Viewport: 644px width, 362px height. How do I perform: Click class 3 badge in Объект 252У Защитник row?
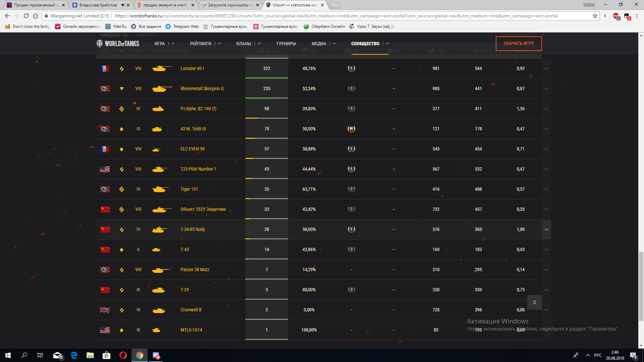click(x=351, y=209)
